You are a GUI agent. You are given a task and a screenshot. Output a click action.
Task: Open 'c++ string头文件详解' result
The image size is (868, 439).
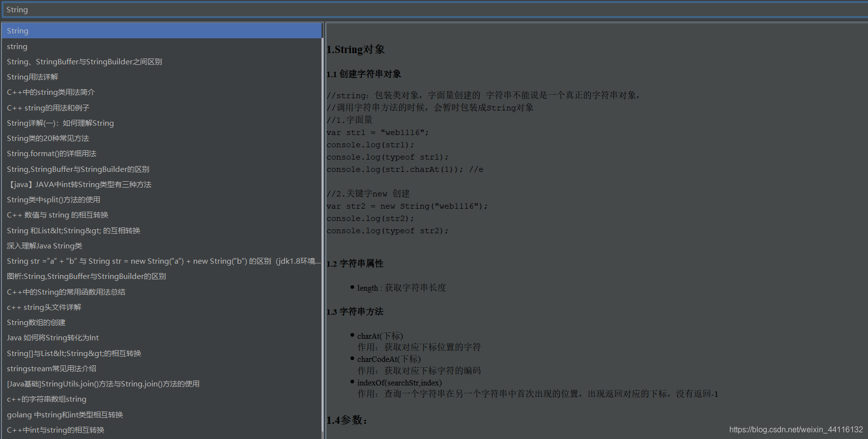click(162, 307)
